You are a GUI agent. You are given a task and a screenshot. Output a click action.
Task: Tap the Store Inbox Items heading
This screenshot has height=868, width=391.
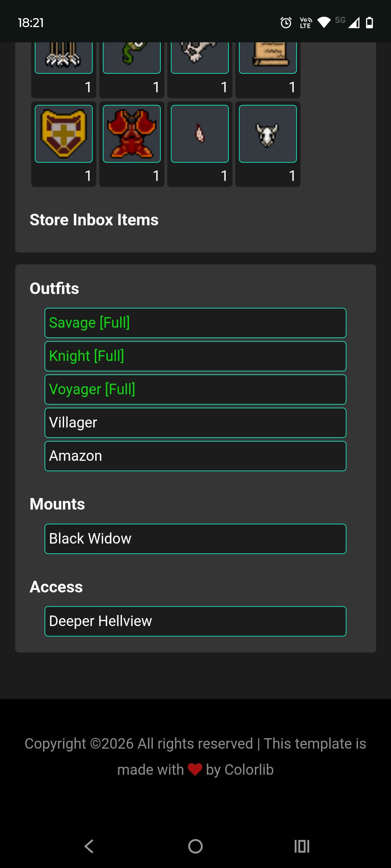94,220
